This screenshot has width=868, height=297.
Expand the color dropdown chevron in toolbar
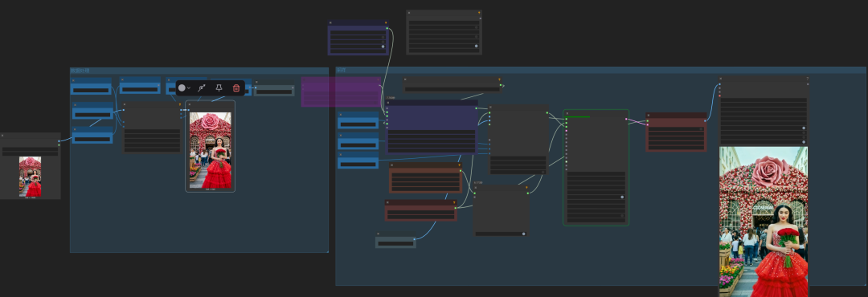point(189,88)
